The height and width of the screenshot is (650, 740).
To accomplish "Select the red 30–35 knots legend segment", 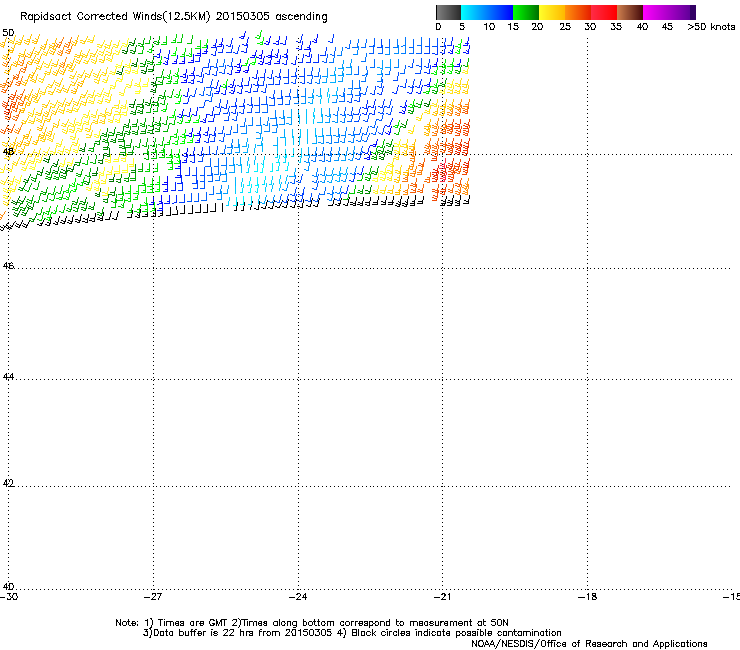I will [x=604, y=12].
